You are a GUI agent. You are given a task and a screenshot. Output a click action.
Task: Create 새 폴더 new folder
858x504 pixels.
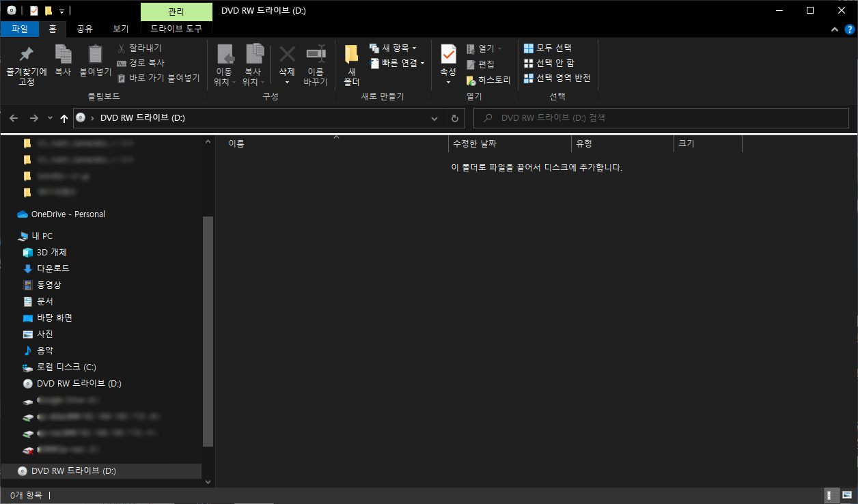[x=351, y=65]
